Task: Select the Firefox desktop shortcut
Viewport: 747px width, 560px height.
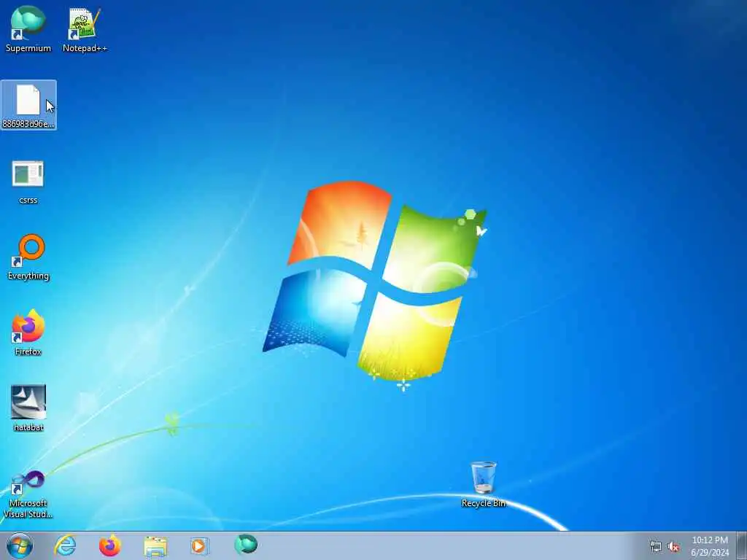Action: tap(28, 332)
